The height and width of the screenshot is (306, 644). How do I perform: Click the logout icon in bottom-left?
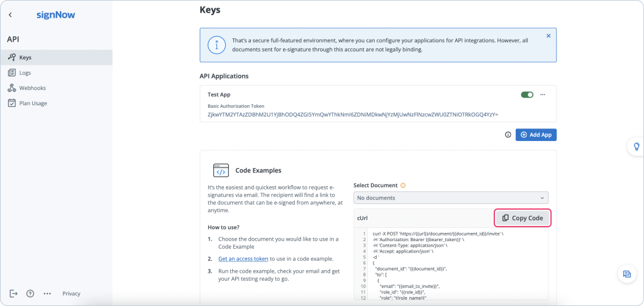click(13, 293)
